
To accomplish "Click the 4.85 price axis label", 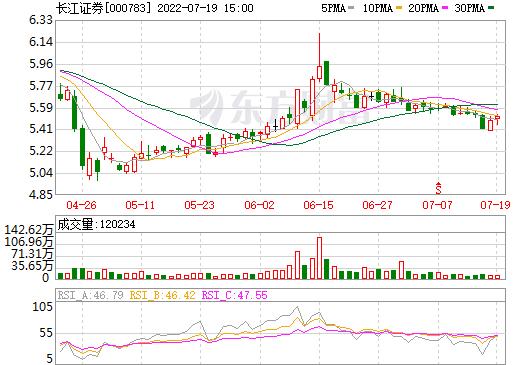I will coord(41,194).
